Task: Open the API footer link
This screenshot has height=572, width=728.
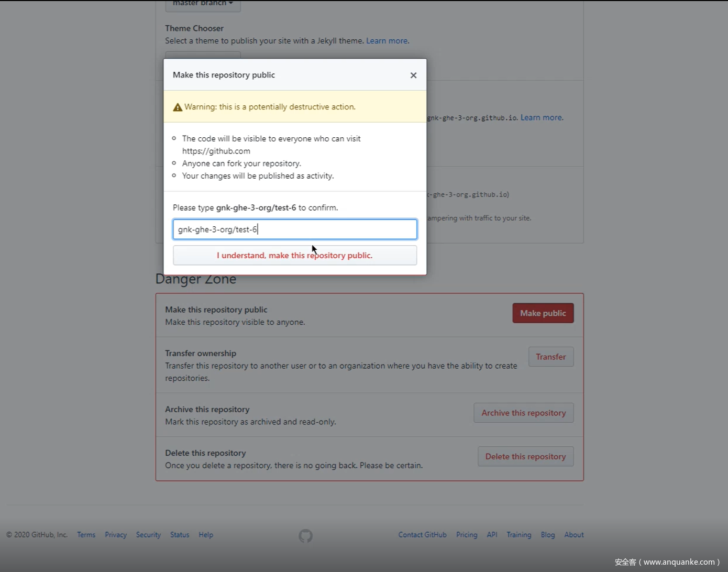Action: (x=492, y=535)
